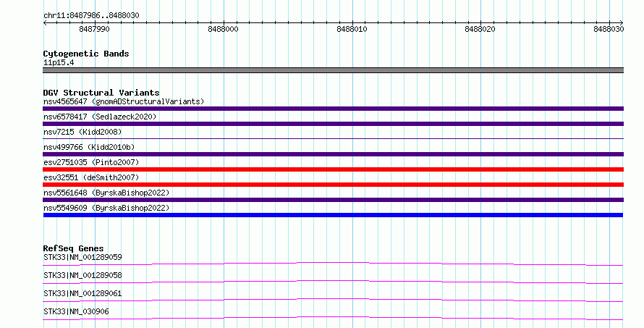Select the DGV Structural Variants track title

pos(101,93)
